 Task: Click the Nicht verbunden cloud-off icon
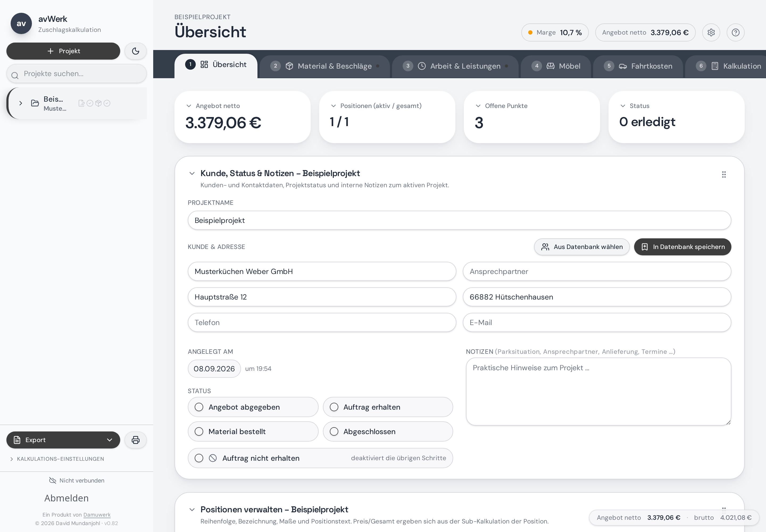point(53,480)
